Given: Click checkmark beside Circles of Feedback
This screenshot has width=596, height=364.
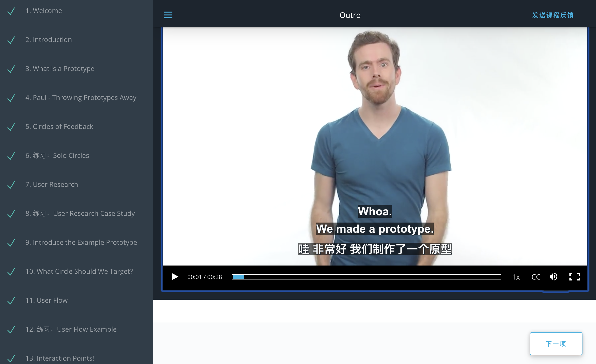Looking at the screenshot, I should [x=11, y=127].
